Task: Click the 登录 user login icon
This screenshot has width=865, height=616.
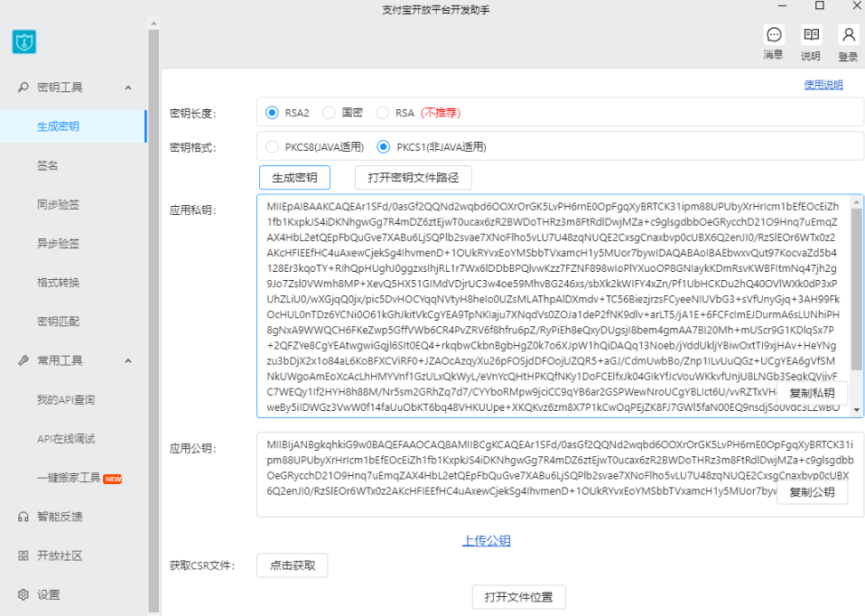Action: click(849, 34)
